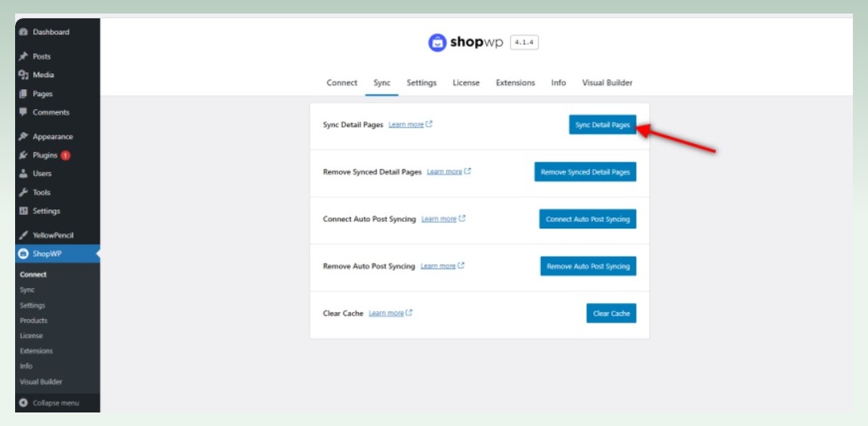Click the ShopWP bag icon in sidebar
This screenshot has width=868, height=426.
pos(23,254)
